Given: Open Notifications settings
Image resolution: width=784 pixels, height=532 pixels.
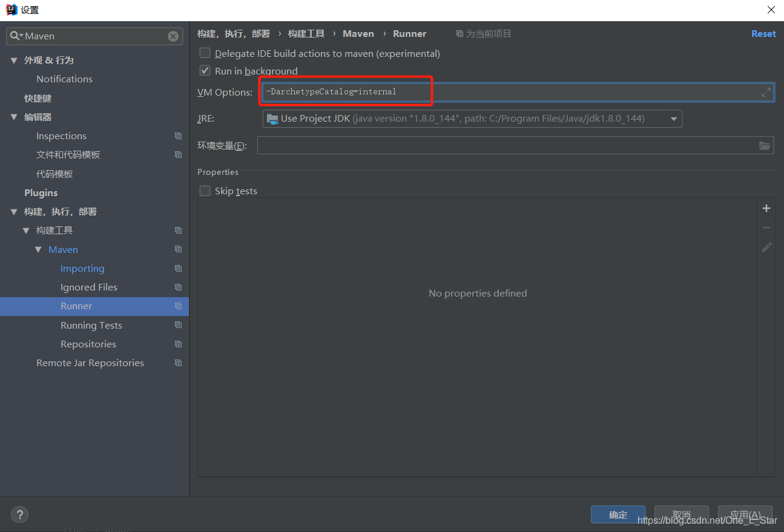Looking at the screenshot, I should point(64,79).
